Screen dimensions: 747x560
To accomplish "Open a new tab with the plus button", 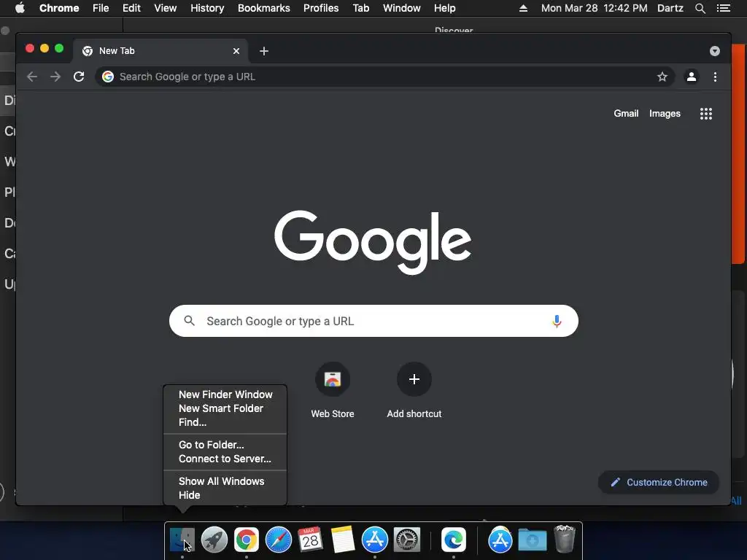I will click(264, 51).
